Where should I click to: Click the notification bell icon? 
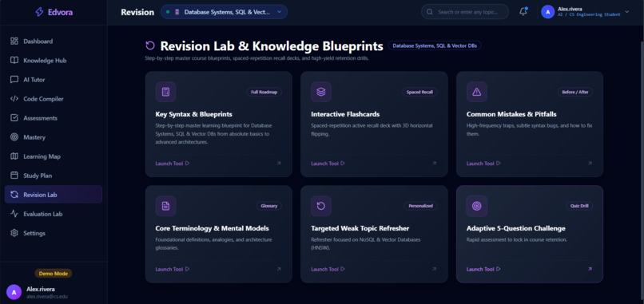(523, 12)
